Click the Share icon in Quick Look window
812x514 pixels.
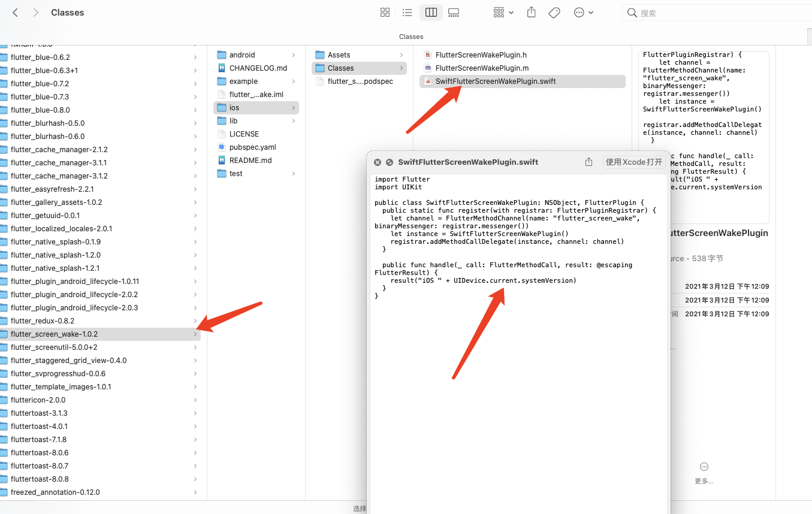tap(588, 162)
